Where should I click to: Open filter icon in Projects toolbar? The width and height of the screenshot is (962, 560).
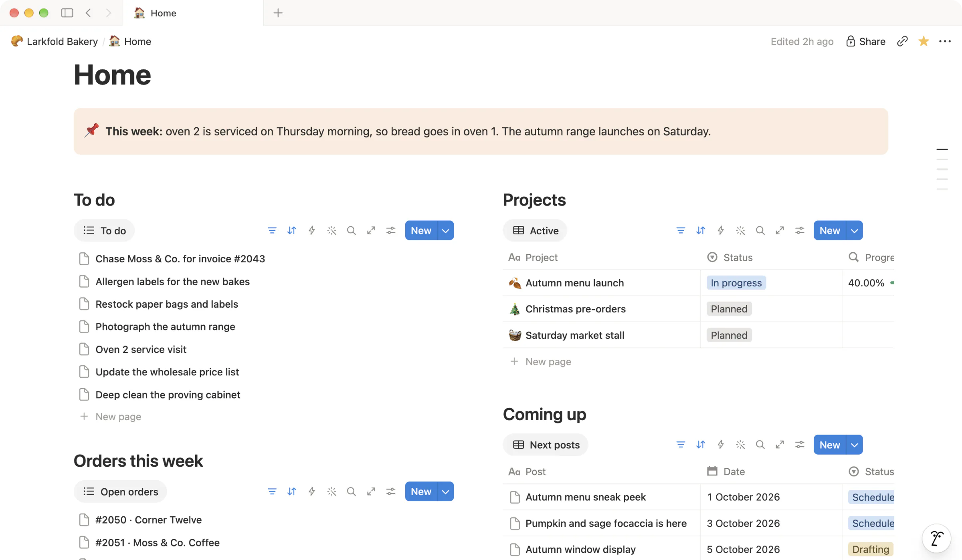tap(681, 230)
